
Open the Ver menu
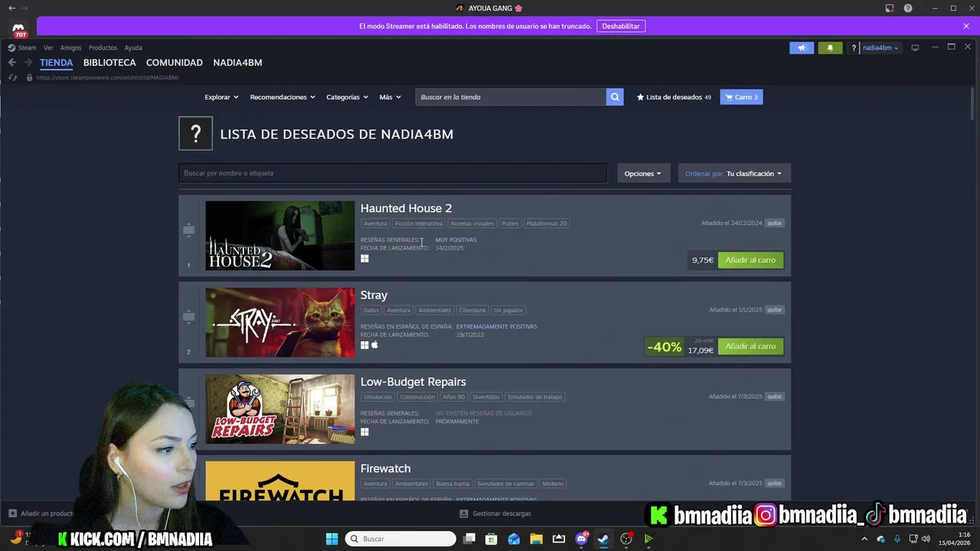(48, 47)
